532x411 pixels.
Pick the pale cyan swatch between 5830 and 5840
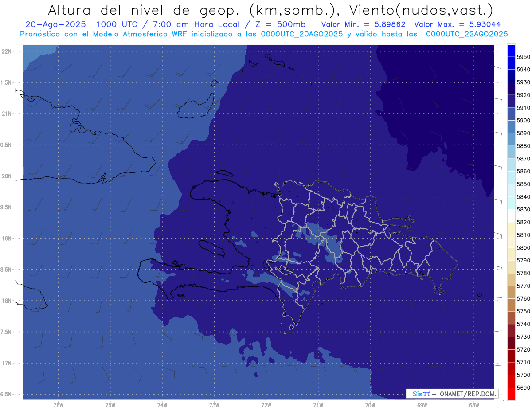(511, 203)
